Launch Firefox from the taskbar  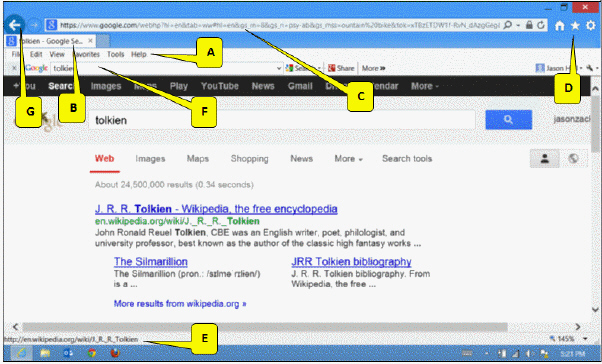click(115, 353)
